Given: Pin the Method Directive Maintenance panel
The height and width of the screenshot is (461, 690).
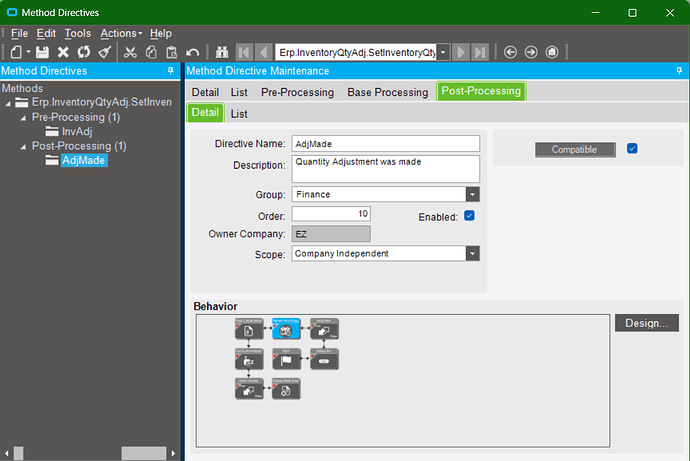Looking at the screenshot, I should coord(679,71).
